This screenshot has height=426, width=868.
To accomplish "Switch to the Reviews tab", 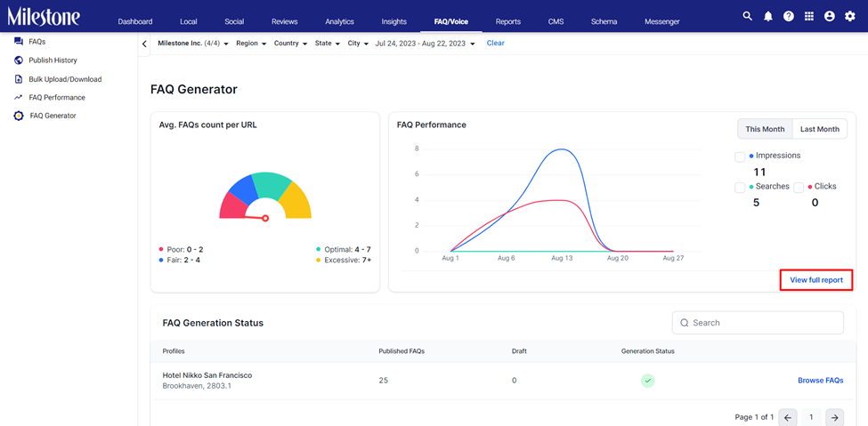I will [285, 21].
